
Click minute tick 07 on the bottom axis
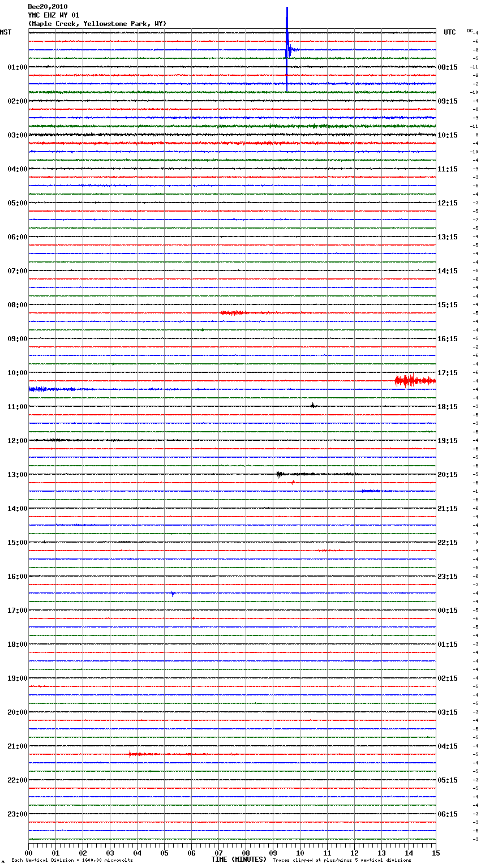(x=219, y=853)
